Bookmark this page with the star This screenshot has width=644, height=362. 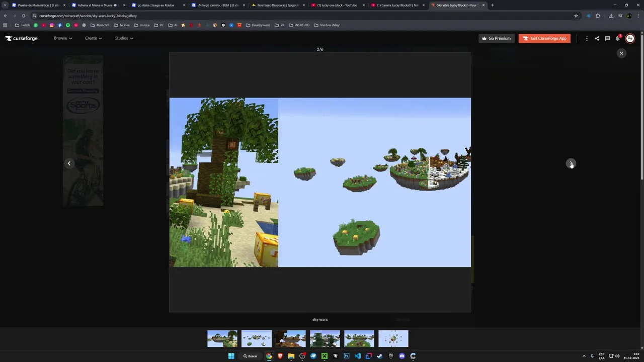pyautogui.click(x=576, y=16)
